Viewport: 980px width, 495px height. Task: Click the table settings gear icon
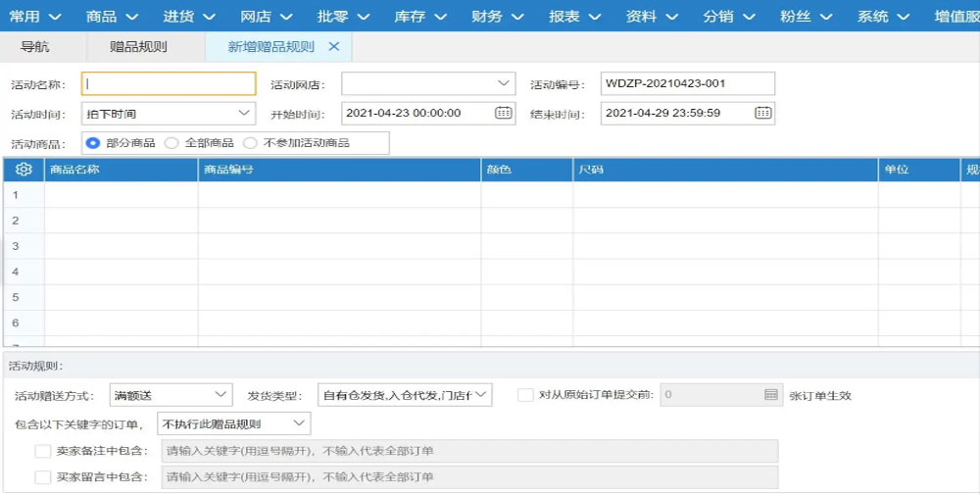24,170
